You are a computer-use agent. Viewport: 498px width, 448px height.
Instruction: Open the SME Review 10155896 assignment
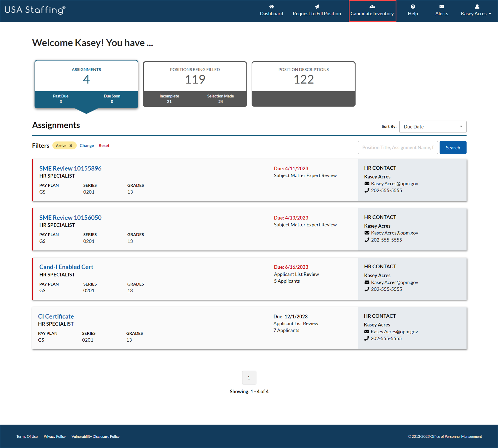click(70, 168)
